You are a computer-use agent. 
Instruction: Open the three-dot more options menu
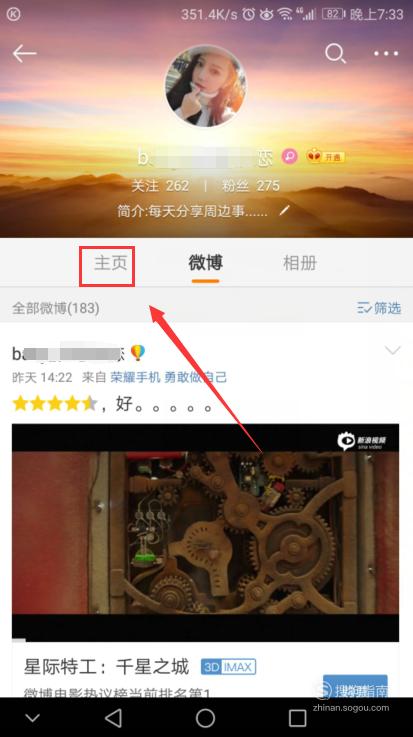[386, 54]
